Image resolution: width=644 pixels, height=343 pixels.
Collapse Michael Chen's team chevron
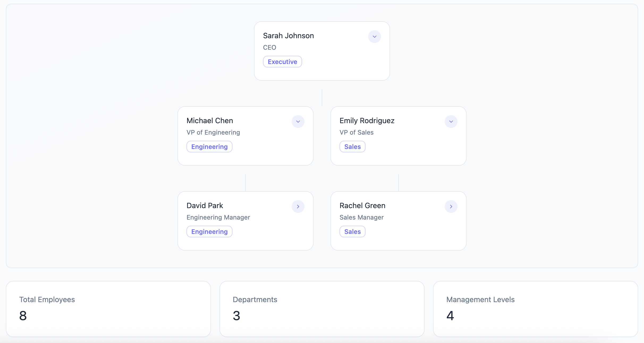(x=298, y=122)
